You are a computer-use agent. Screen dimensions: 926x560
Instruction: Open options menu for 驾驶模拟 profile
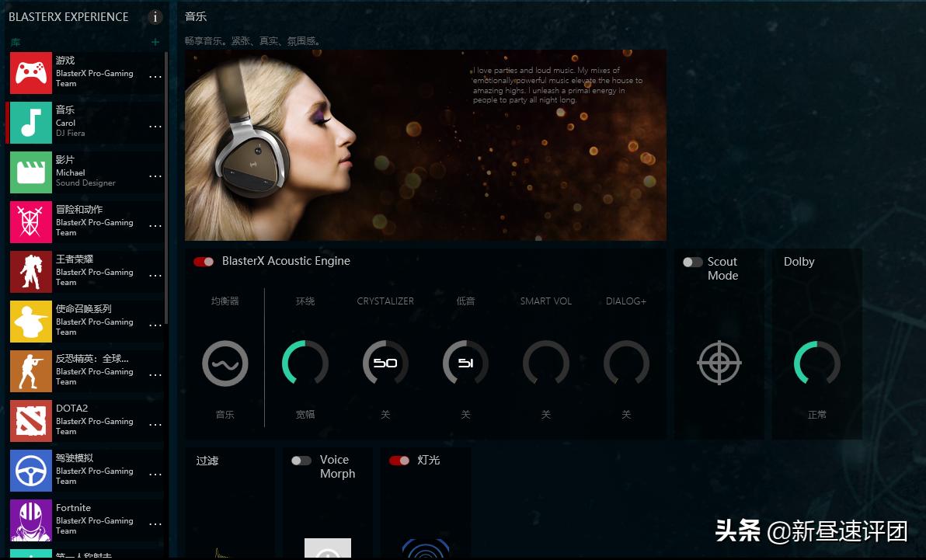pyautogui.click(x=155, y=474)
